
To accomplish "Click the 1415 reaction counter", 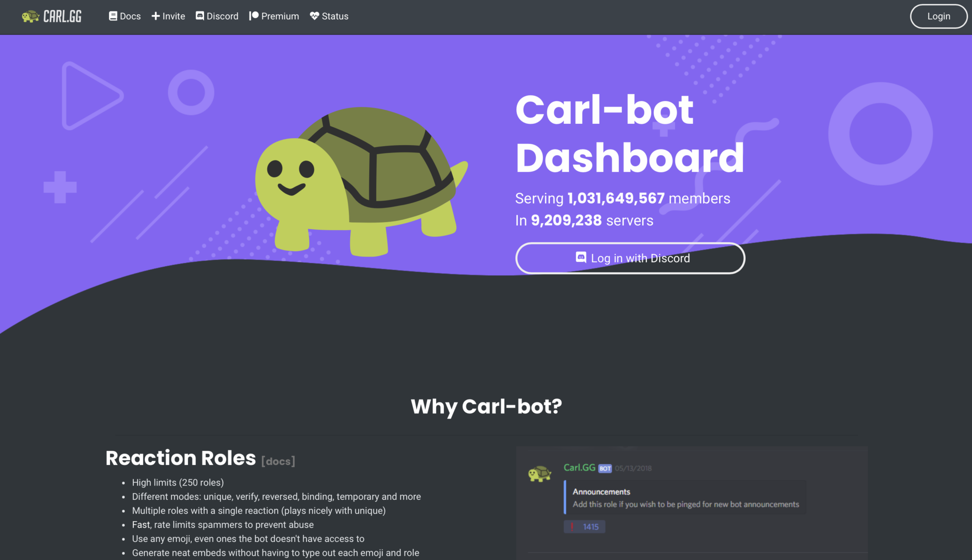I will 590,527.
